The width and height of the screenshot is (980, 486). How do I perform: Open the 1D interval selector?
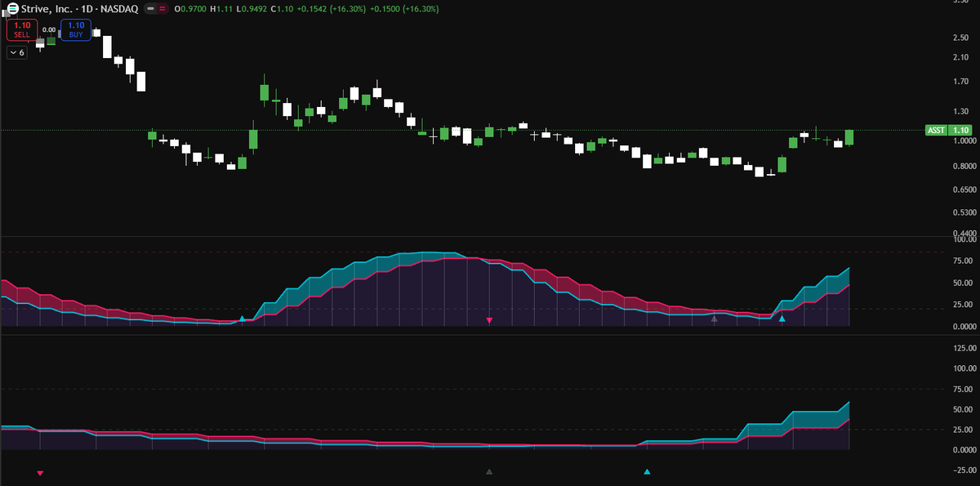(x=87, y=8)
